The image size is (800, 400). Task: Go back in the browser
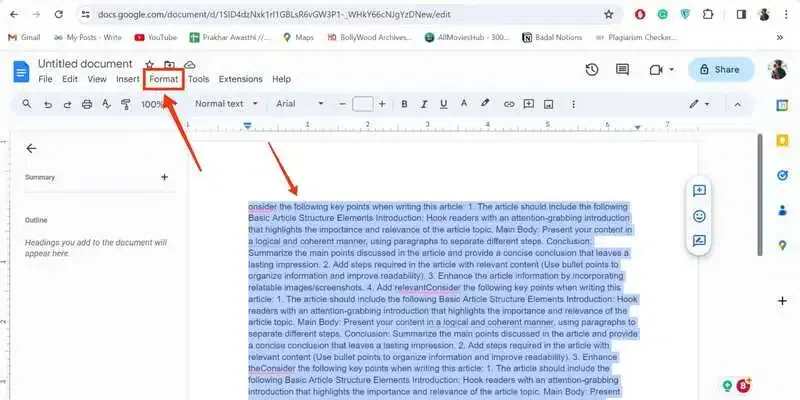point(14,14)
